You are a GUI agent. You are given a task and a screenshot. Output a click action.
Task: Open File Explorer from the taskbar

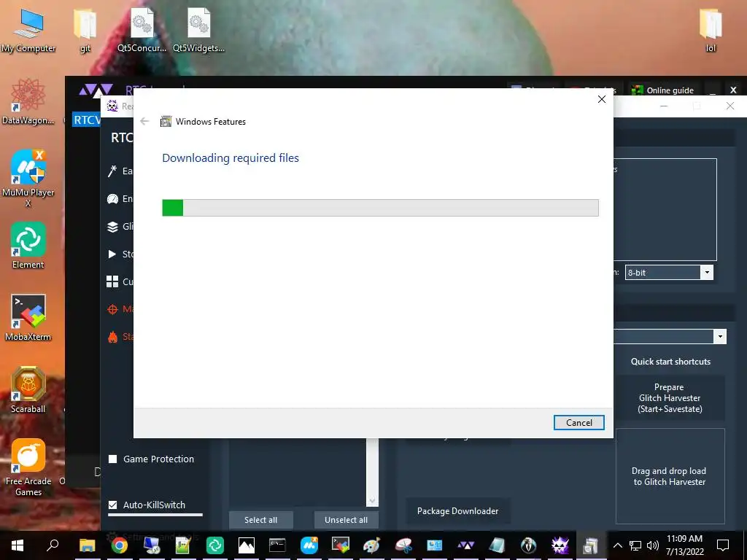pos(88,545)
